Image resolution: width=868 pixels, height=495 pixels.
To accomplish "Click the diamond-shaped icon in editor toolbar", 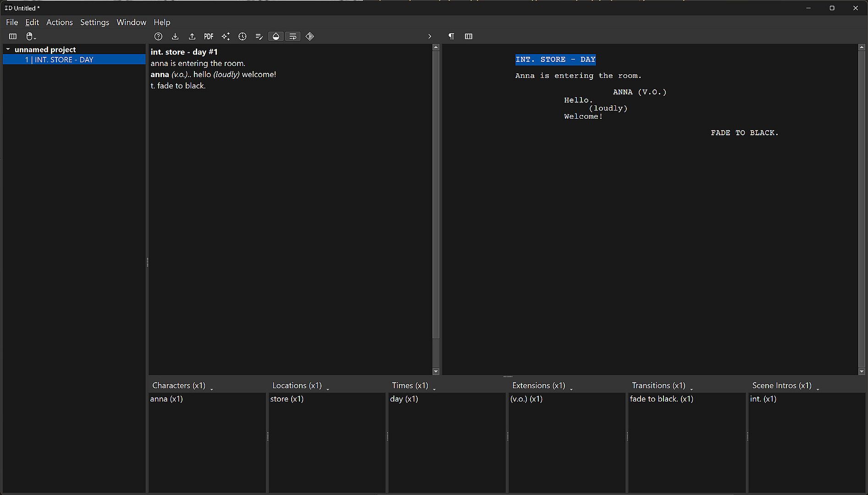I will click(310, 37).
